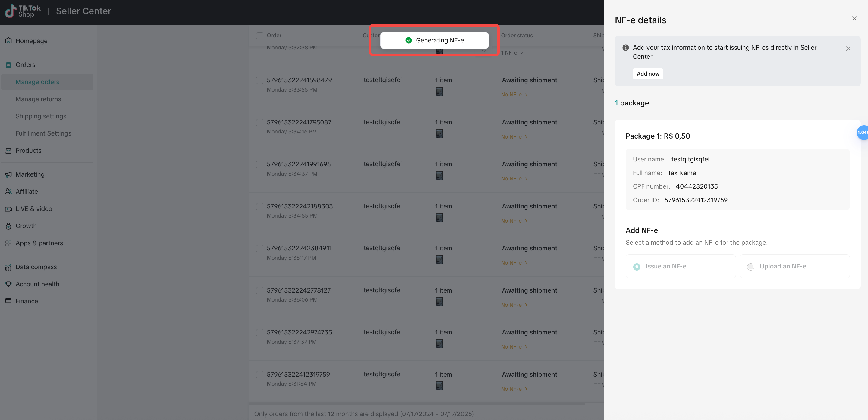
Task: Click the Add now button
Action: click(648, 74)
